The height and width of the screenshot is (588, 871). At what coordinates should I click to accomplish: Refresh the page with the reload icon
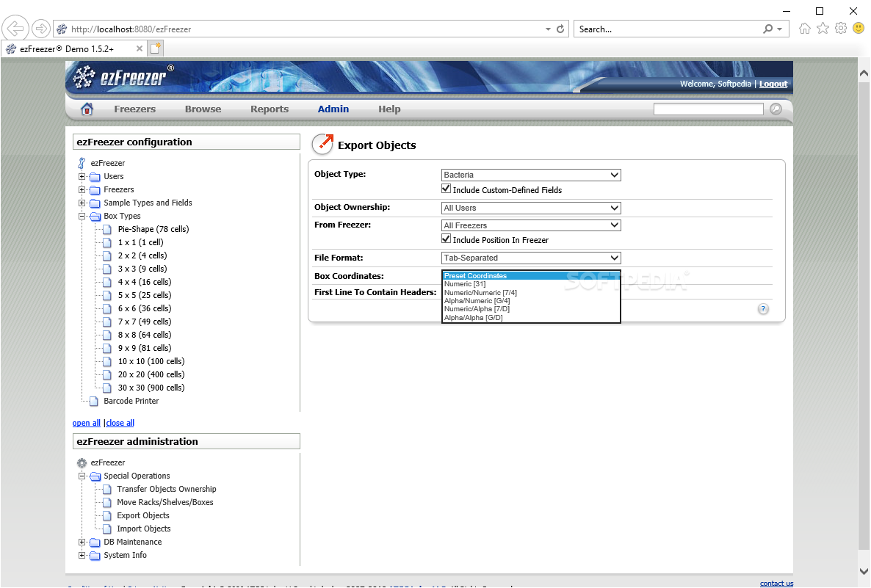click(560, 29)
